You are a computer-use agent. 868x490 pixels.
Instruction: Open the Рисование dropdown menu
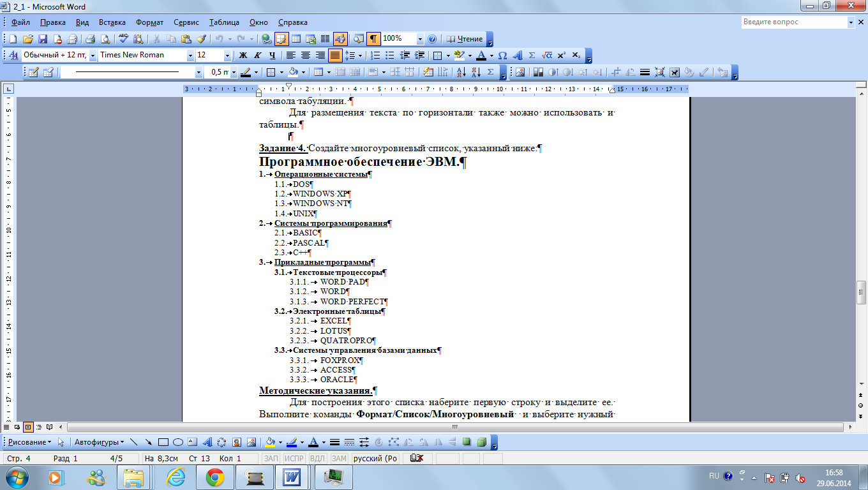[x=30, y=442]
